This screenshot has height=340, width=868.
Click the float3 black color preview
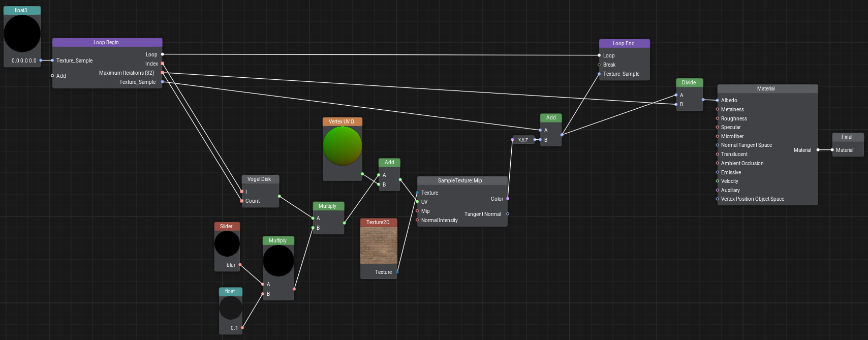pyautogui.click(x=22, y=34)
